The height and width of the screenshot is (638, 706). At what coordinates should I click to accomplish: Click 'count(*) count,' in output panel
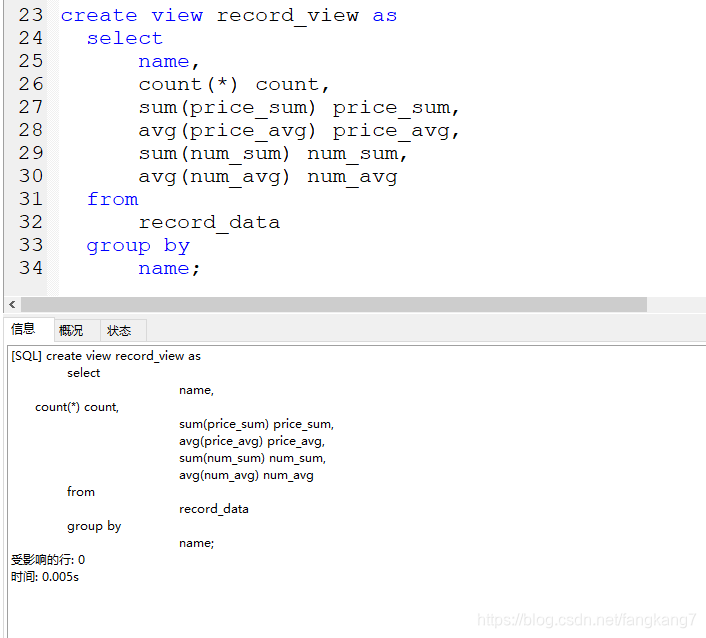[x=77, y=407]
